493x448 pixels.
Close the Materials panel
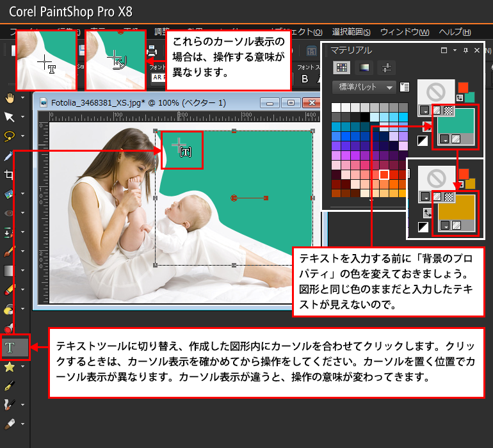[477, 51]
